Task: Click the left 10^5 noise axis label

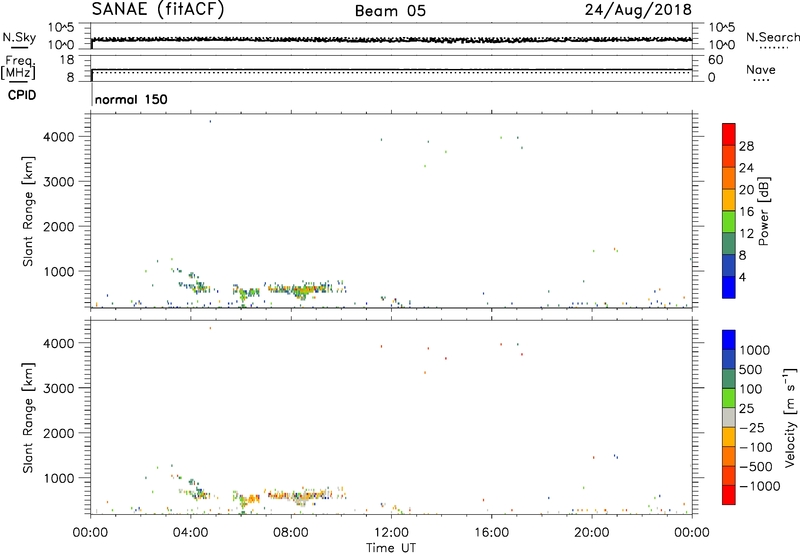Action: (61, 28)
